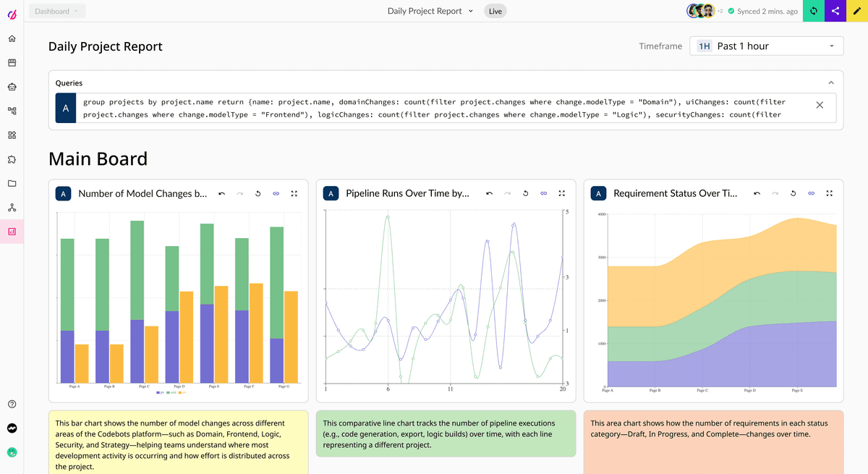Select the active reports icon in sidebar

12,232
